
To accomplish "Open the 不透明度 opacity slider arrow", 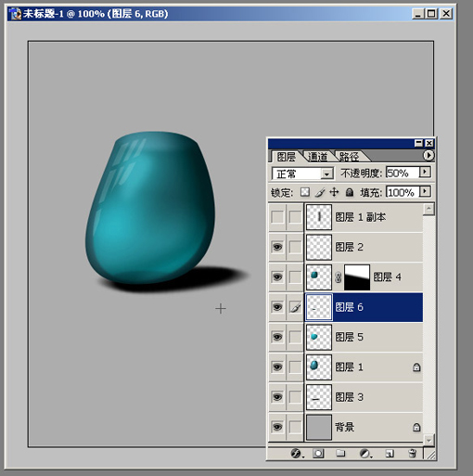I will (425, 172).
